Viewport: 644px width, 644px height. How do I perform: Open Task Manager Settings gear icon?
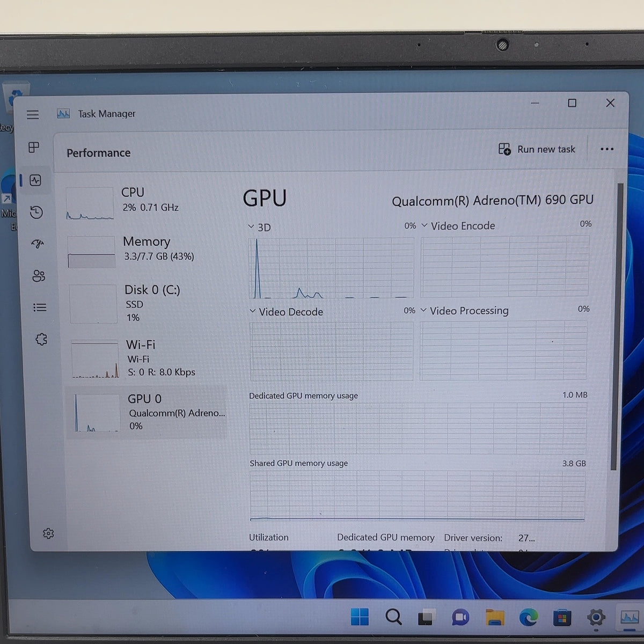tap(48, 533)
